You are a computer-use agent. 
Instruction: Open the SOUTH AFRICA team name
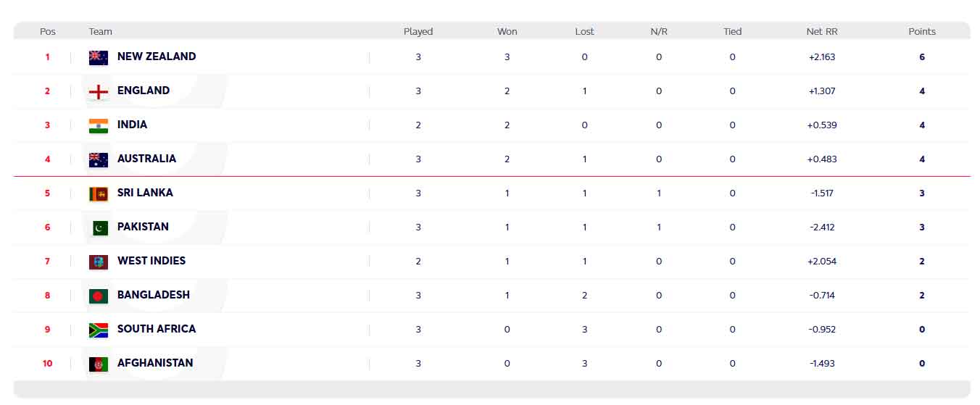[x=157, y=329]
